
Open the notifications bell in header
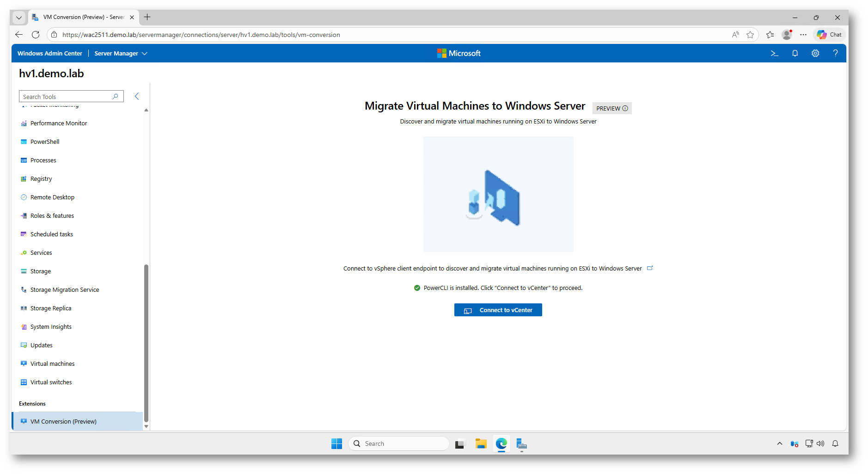(795, 53)
